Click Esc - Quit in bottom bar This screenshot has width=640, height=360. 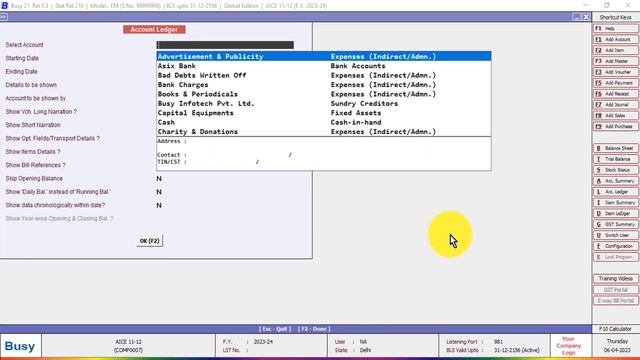[275, 329]
